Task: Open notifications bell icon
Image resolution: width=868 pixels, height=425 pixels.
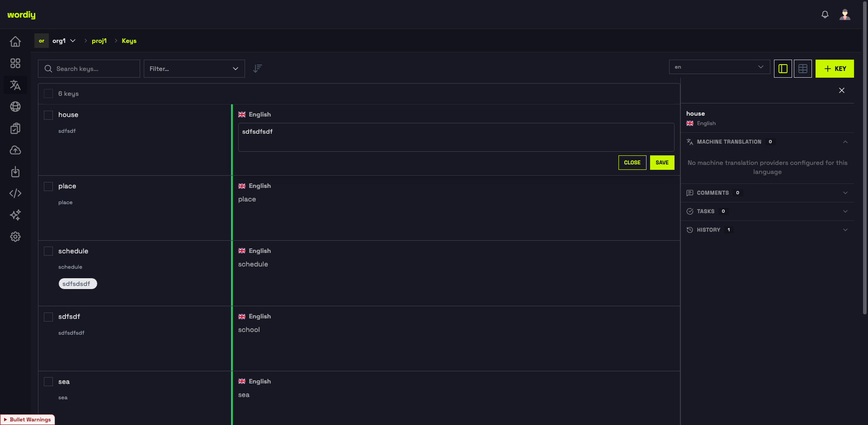Action: click(825, 14)
